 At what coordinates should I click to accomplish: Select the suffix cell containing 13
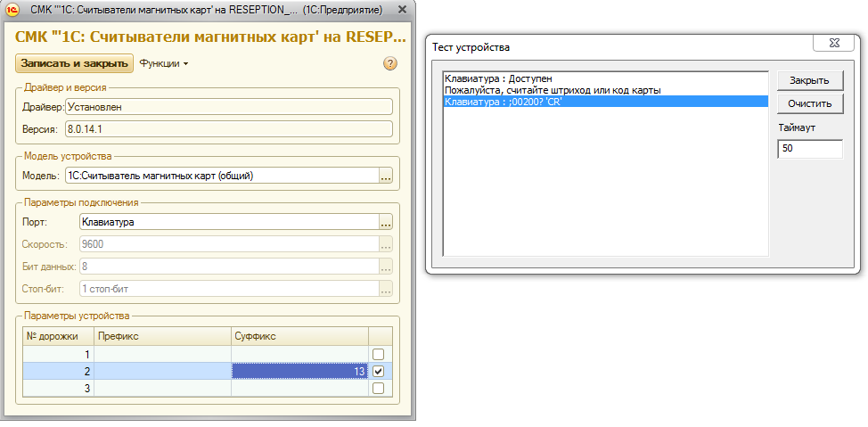pyautogui.click(x=299, y=371)
